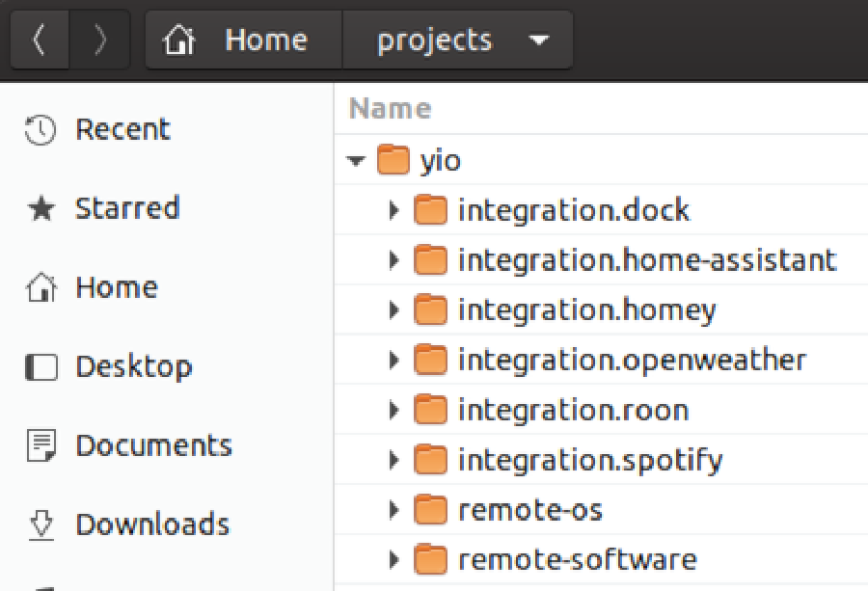Viewport: 868px width, 591px height.
Task: Click the Home breadcrumb in path bar
Action: point(265,39)
